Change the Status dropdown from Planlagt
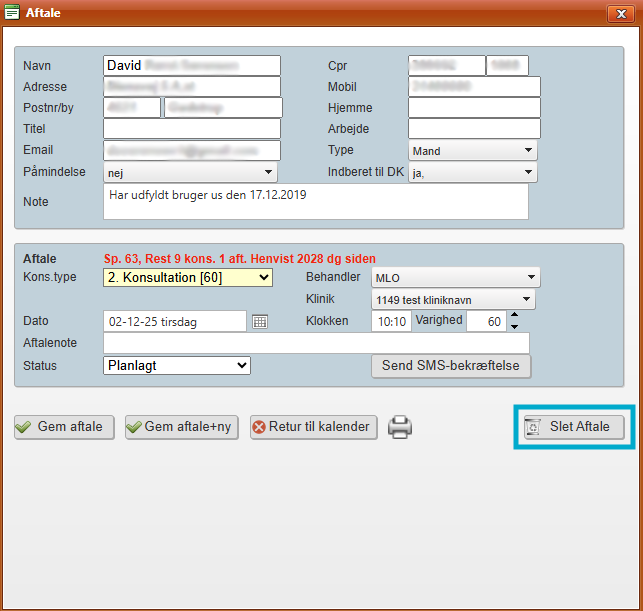 point(176,366)
